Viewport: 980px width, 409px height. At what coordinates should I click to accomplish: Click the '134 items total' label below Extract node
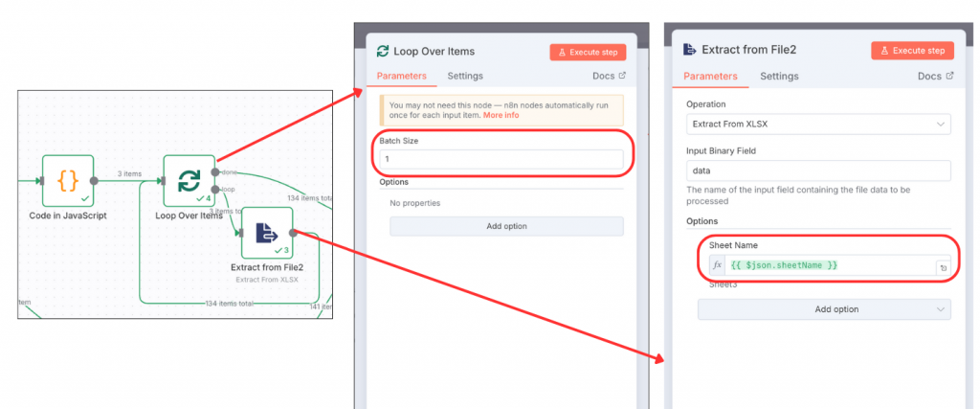230,304
